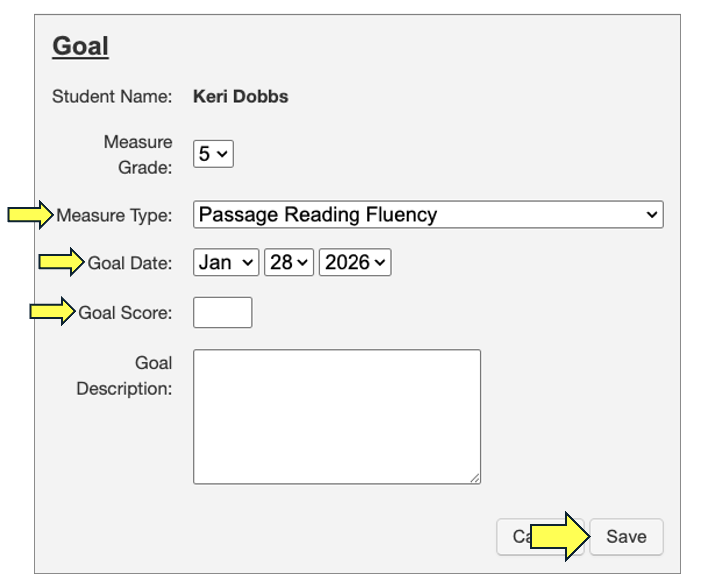Image resolution: width=713 pixels, height=588 pixels.
Task: Click the Goal Score label
Action: 125,313
